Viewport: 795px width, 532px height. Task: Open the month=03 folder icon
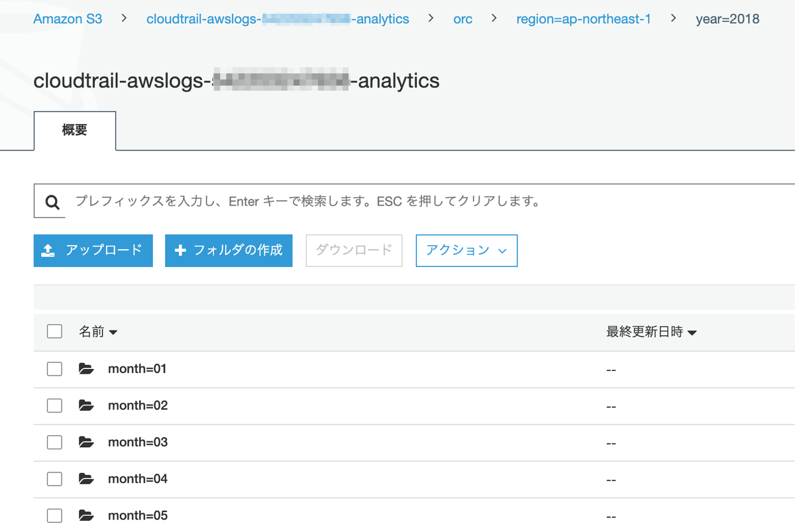[x=86, y=442]
